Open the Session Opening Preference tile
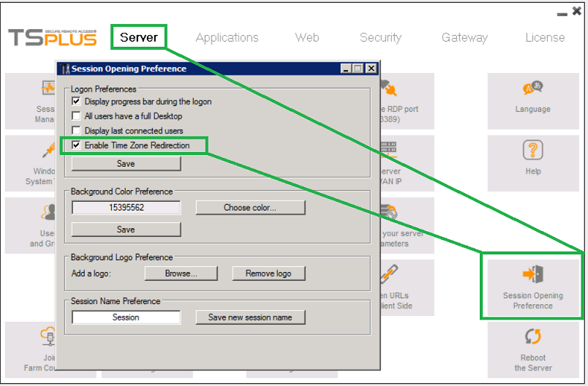The image size is (588, 386). point(532,285)
